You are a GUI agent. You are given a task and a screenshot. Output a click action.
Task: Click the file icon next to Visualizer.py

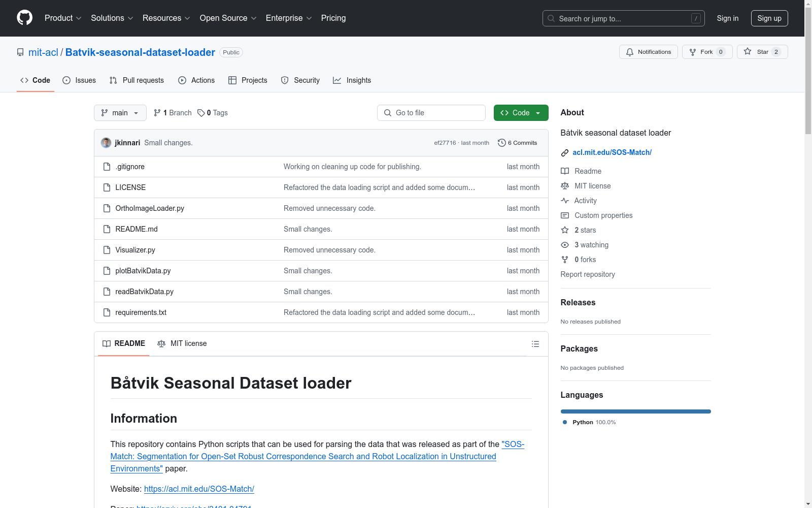107,250
